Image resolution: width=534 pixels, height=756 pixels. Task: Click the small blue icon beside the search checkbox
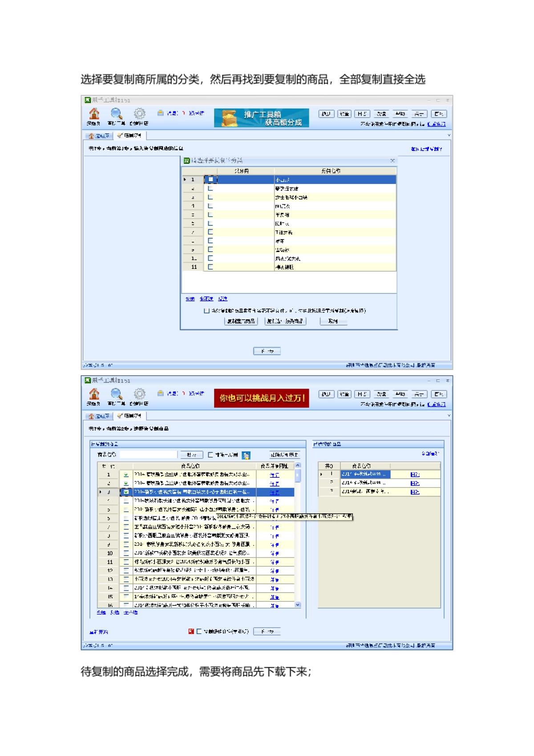[x=246, y=455]
